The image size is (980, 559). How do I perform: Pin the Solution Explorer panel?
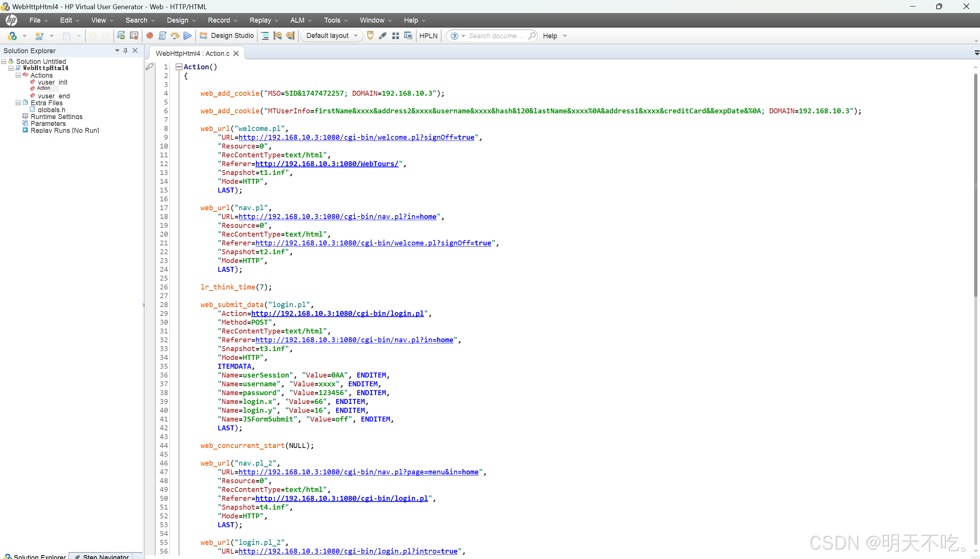pos(125,51)
